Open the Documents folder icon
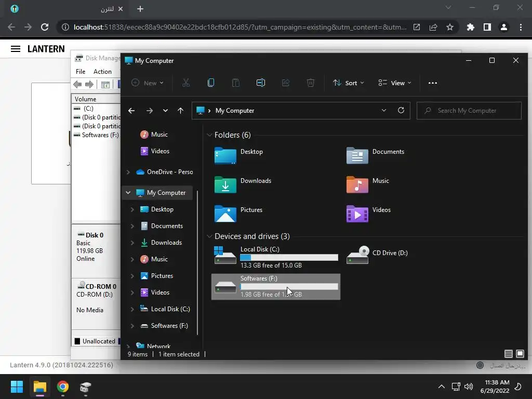This screenshot has height=399, width=532. [357, 155]
